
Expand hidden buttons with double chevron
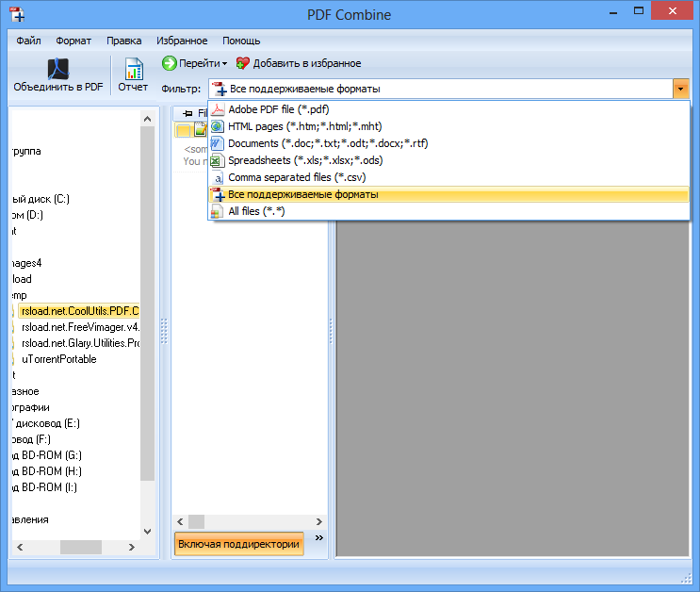pyautogui.click(x=318, y=537)
